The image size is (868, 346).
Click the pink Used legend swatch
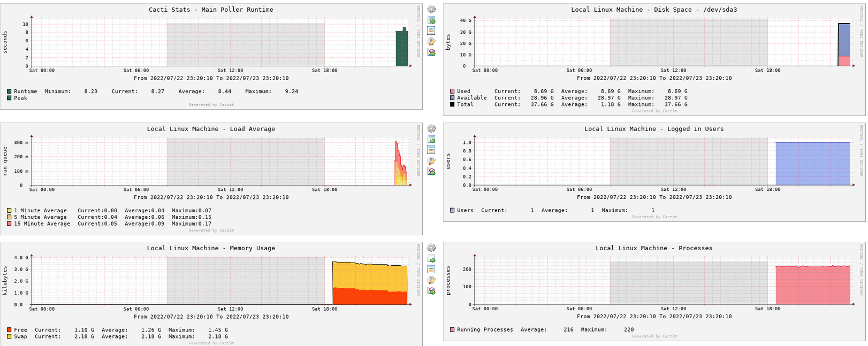(452, 91)
